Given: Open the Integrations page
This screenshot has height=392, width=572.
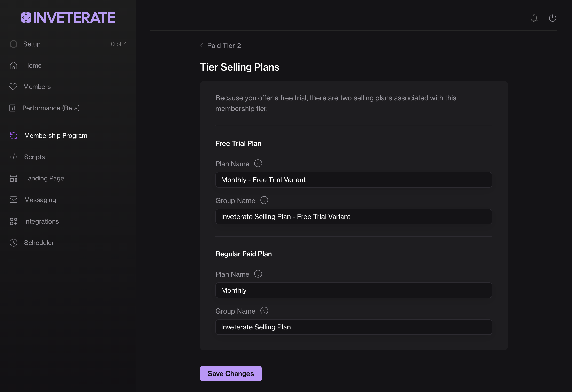Looking at the screenshot, I should tap(41, 221).
